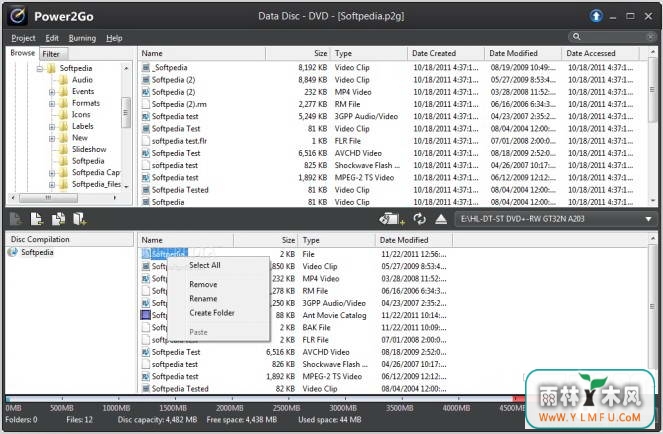Open the Project menu

23,38
